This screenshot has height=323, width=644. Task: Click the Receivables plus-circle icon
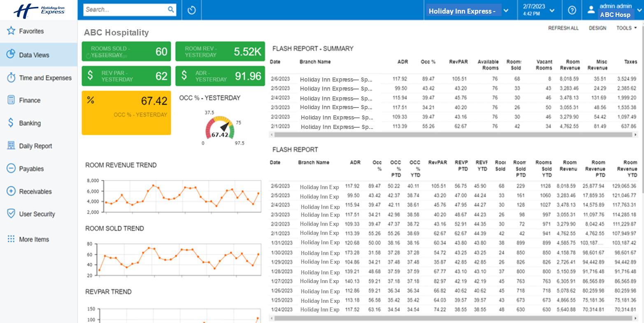pyautogui.click(x=11, y=191)
